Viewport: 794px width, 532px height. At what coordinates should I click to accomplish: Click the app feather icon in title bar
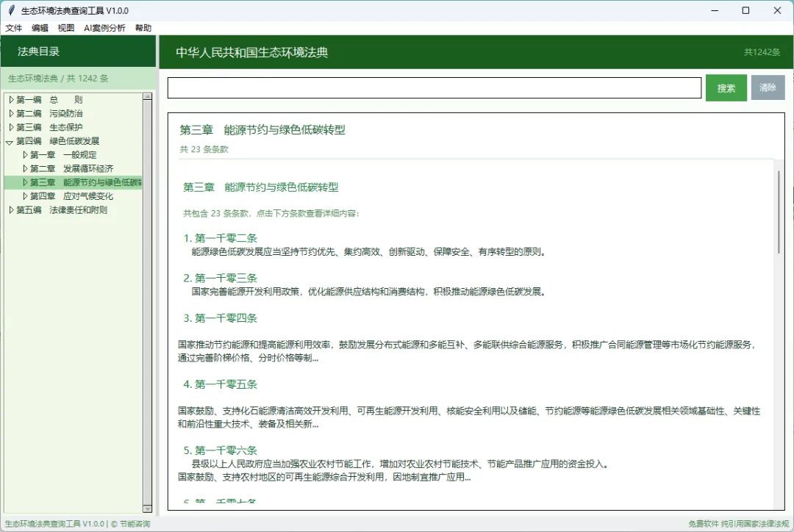11,10
